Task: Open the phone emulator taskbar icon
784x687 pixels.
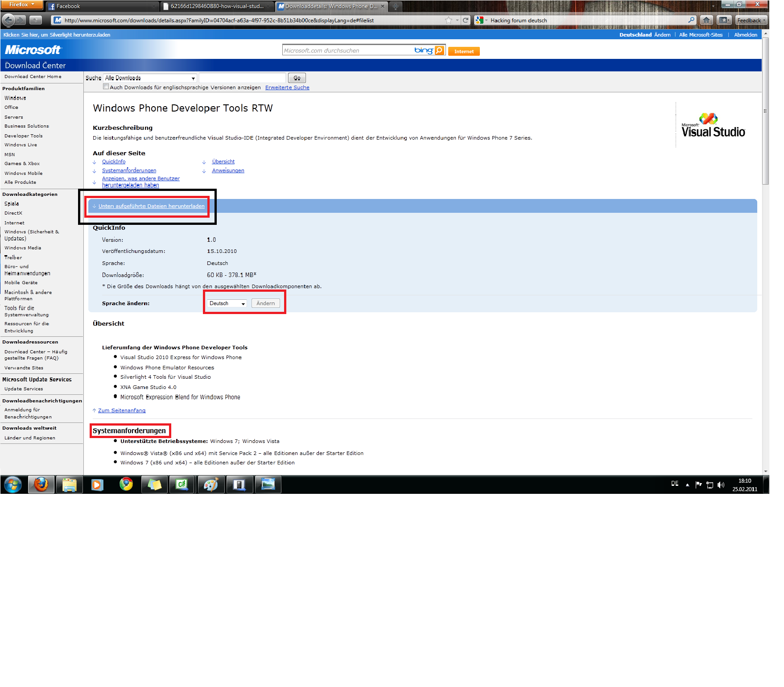Action: coord(239,484)
